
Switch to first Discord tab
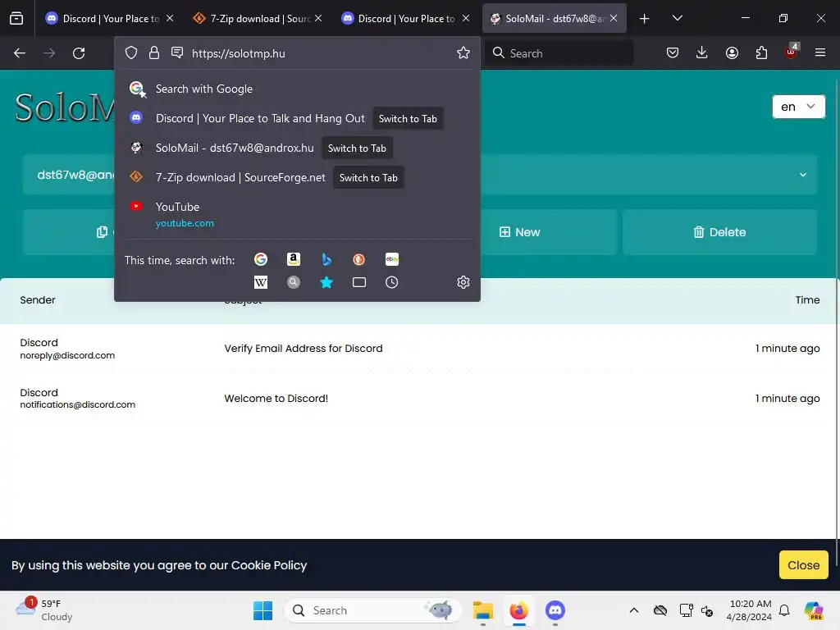[x=111, y=18]
